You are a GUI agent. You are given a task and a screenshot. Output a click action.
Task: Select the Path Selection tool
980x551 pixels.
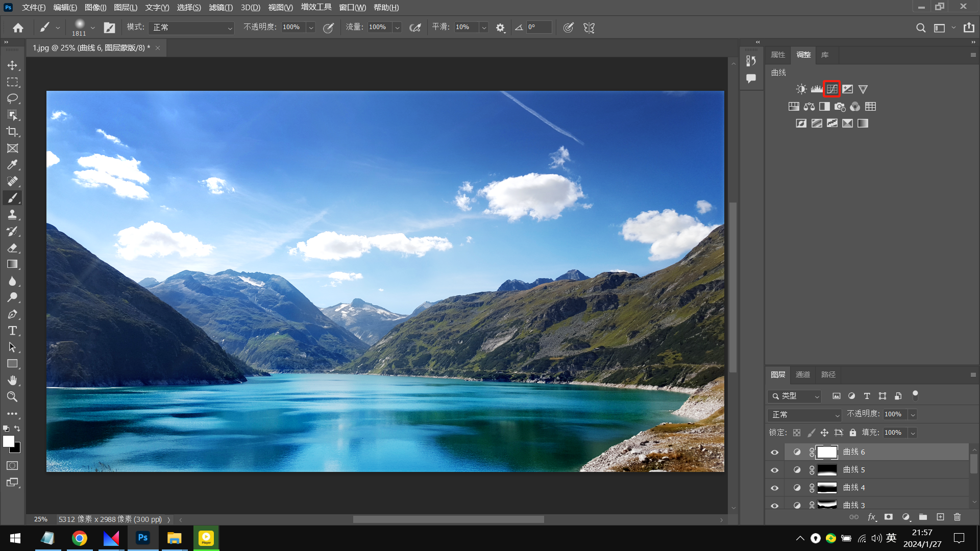(x=12, y=347)
